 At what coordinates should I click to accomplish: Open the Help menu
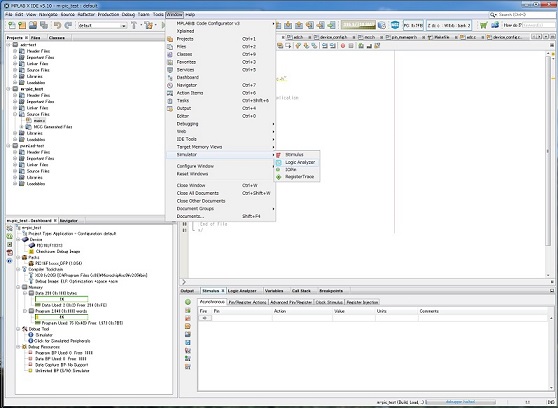click(x=190, y=15)
